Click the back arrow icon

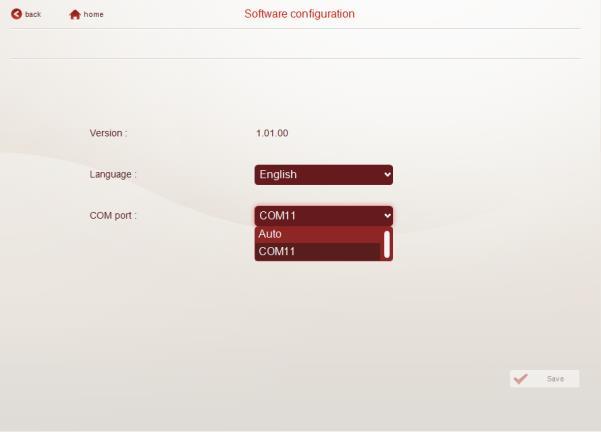coord(16,14)
